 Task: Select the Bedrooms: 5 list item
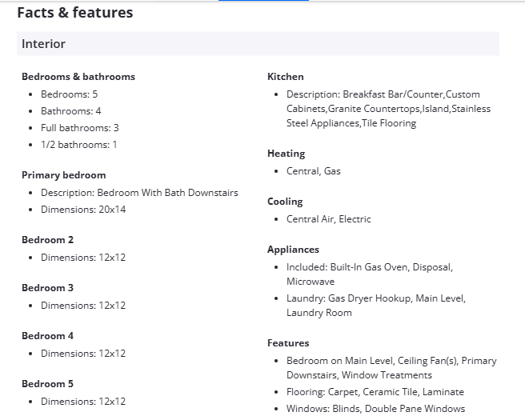click(x=69, y=94)
